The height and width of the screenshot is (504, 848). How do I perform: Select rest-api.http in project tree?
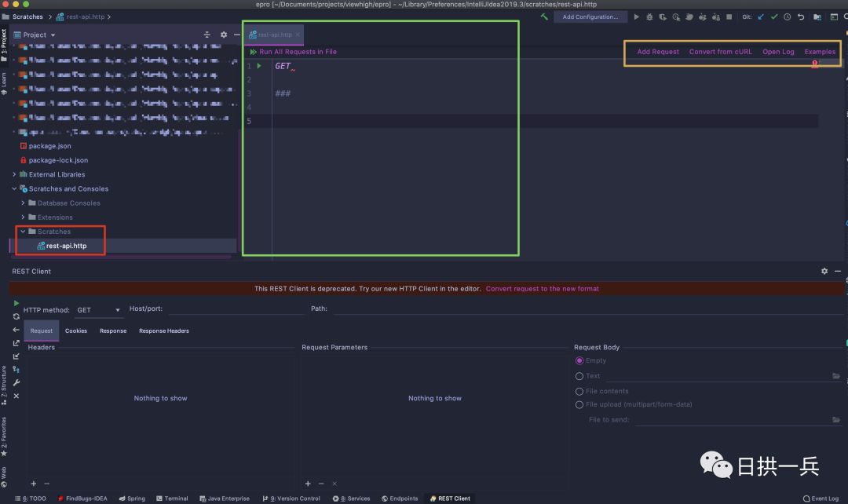click(66, 246)
